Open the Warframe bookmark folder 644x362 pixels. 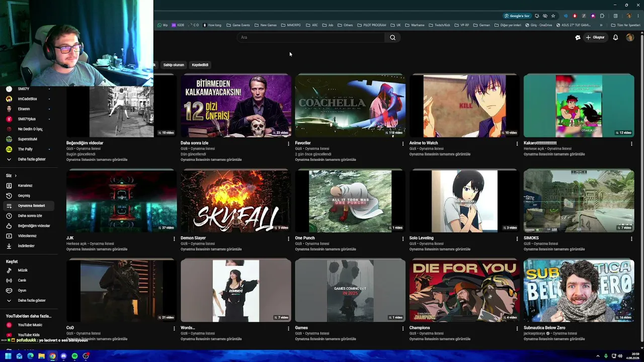(415, 25)
